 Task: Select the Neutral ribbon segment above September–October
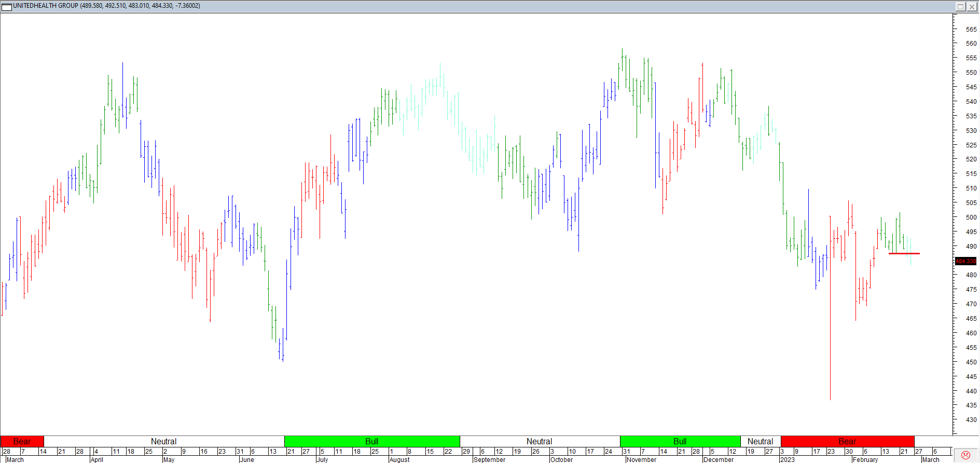(540, 441)
